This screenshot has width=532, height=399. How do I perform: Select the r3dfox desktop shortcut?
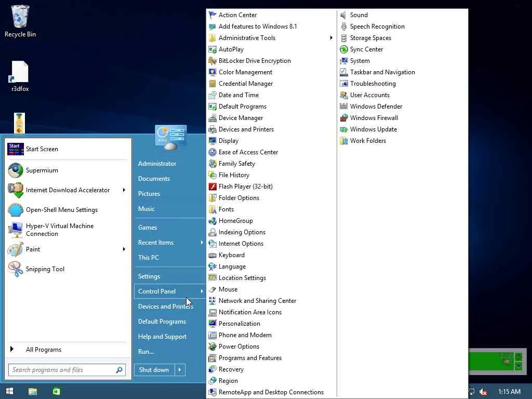coord(20,76)
